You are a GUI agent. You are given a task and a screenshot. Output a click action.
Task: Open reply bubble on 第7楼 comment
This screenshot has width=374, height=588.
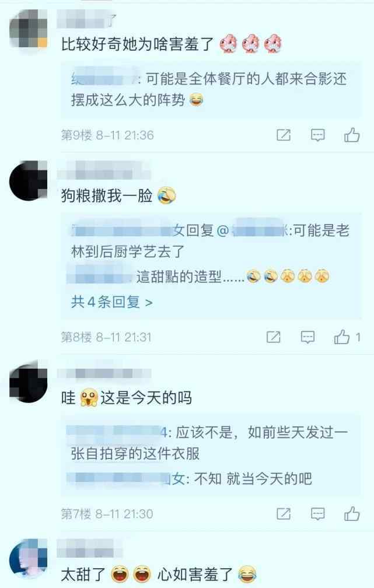coord(318,514)
